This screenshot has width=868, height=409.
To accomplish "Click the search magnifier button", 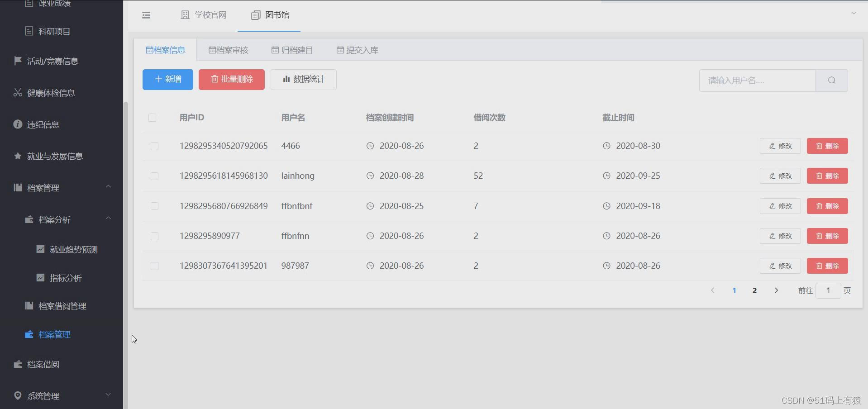I will coord(832,81).
